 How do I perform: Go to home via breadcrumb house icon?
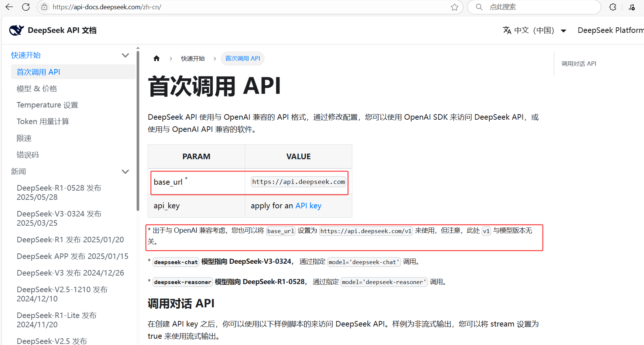pyautogui.click(x=157, y=58)
